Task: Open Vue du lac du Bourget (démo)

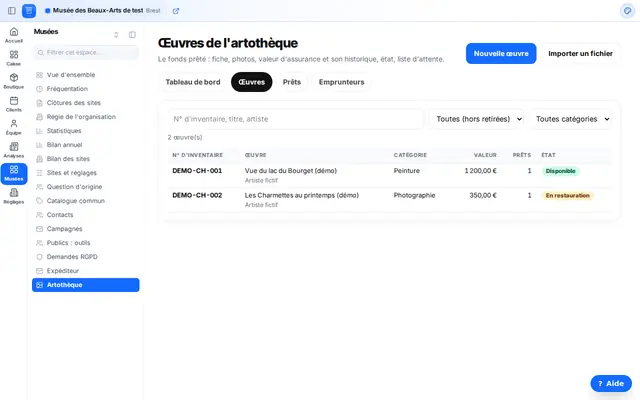Action: (x=291, y=171)
